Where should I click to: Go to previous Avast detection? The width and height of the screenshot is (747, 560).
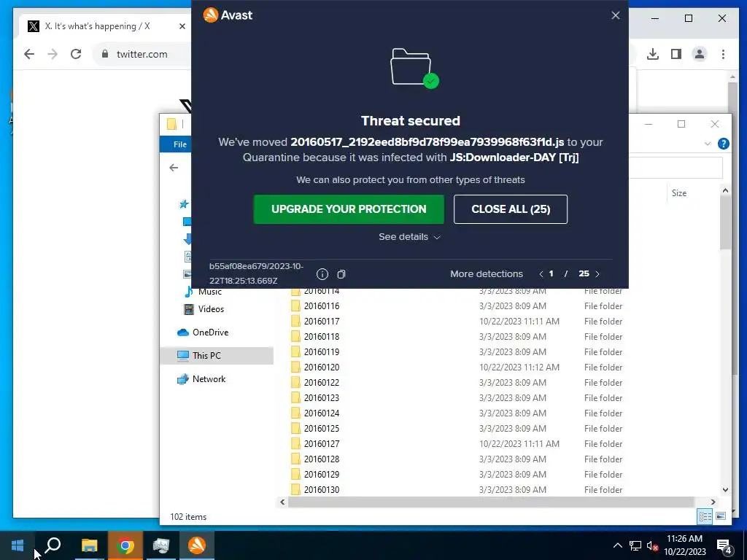tap(541, 274)
